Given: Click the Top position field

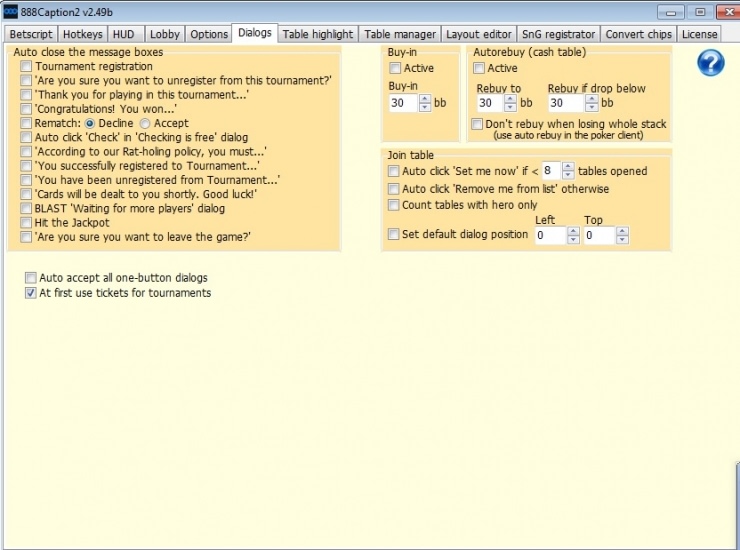Looking at the screenshot, I should click(599, 235).
